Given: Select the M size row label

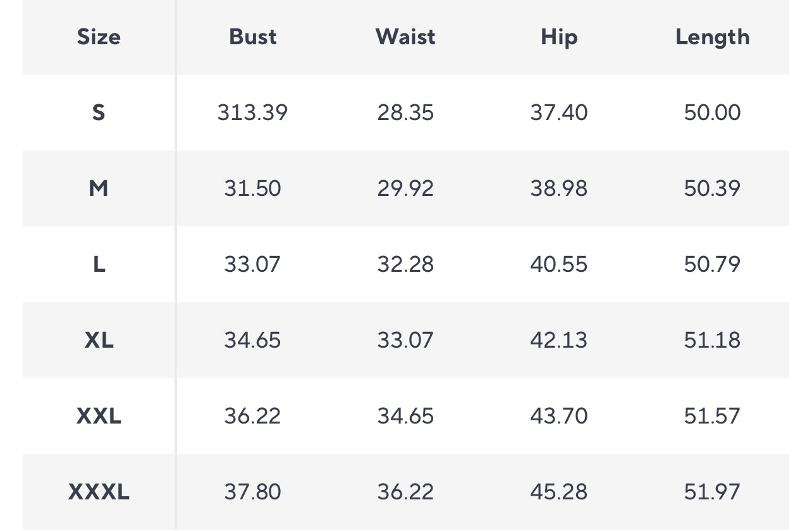Looking at the screenshot, I should [x=99, y=188].
